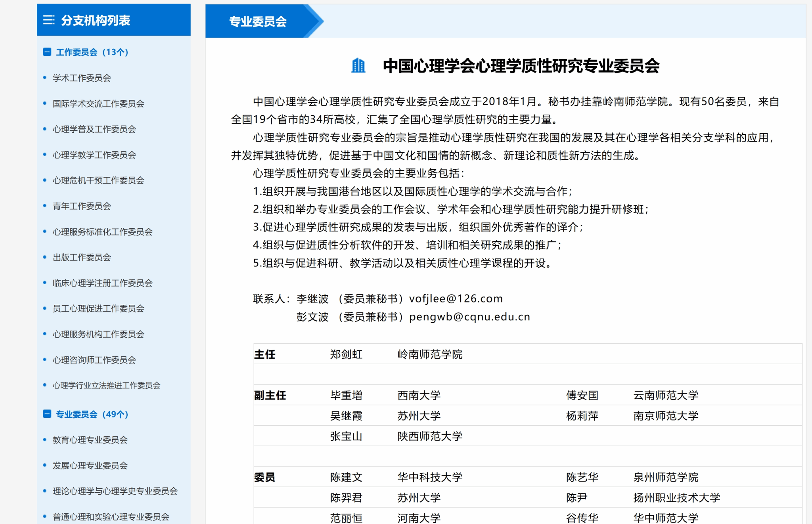Click table cell 傅安国

click(582, 395)
